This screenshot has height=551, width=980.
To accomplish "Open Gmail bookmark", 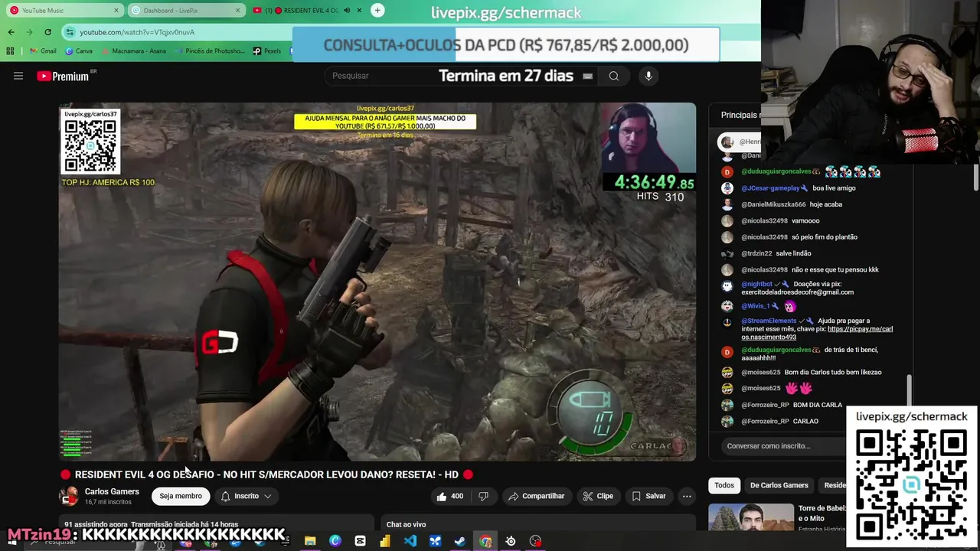I will tap(42, 51).
